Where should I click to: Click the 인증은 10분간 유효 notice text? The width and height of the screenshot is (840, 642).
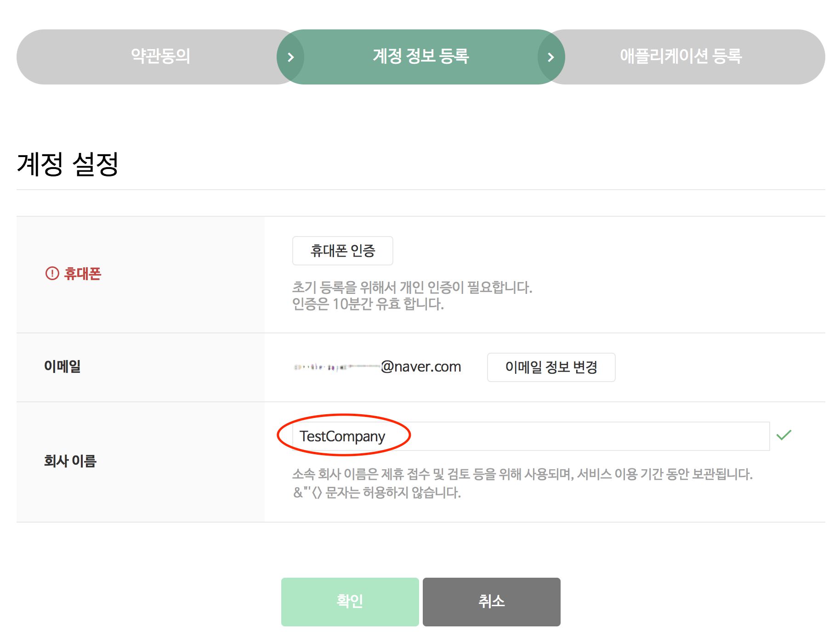pyautogui.click(x=368, y=304)
